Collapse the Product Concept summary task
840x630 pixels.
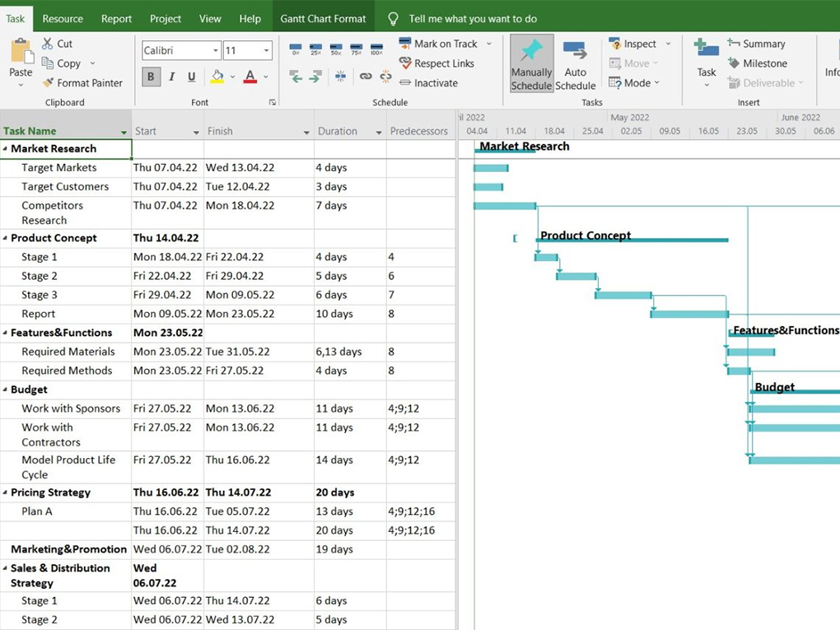click(x=5, y=239)
